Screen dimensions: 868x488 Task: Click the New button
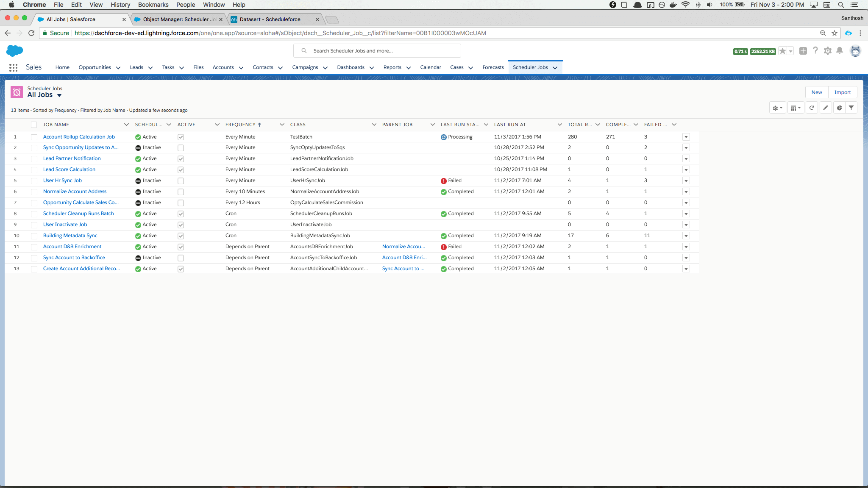click(816, 92)
